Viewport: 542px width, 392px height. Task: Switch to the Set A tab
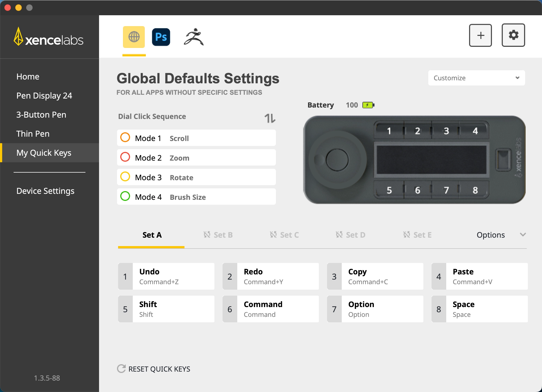[152, 235]
